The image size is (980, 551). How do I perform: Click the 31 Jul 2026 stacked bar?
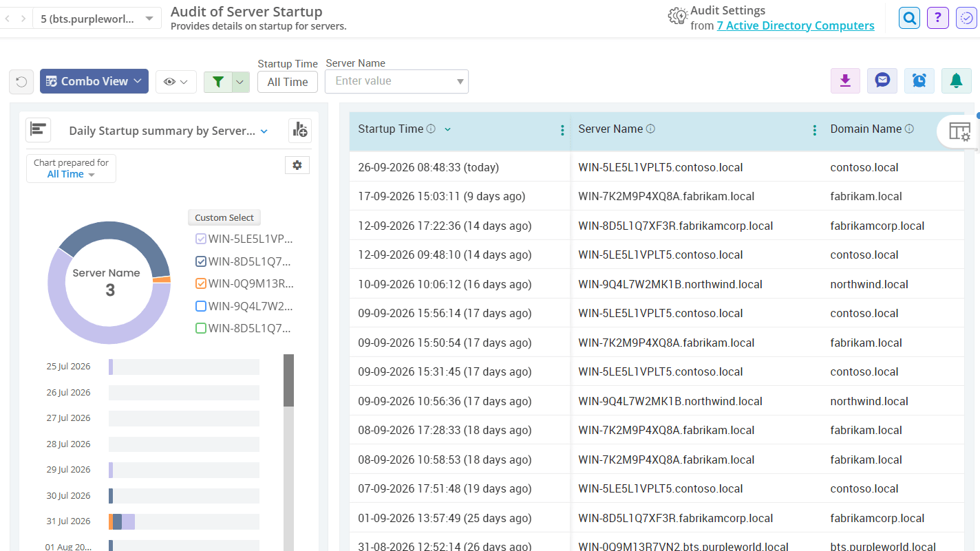[x=122, y=521]
